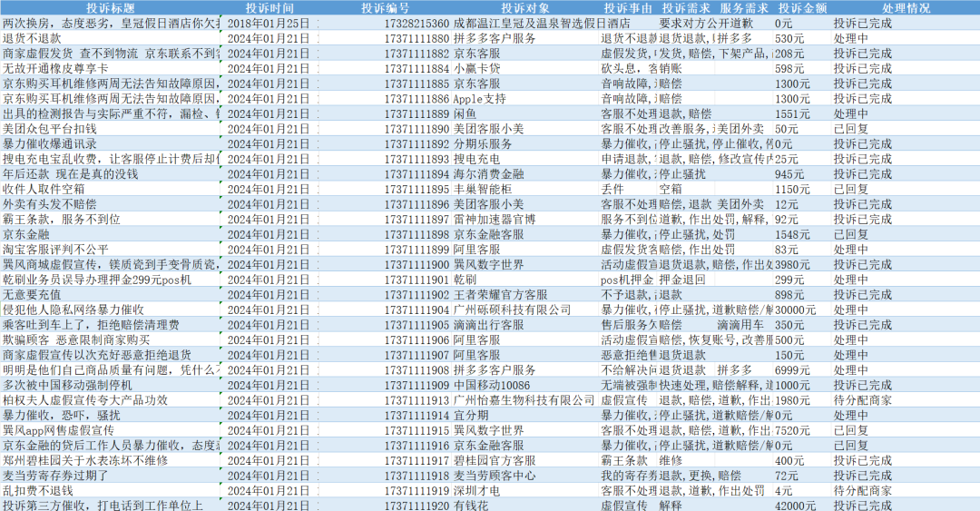Select cell pos机押金

(628, 280)
